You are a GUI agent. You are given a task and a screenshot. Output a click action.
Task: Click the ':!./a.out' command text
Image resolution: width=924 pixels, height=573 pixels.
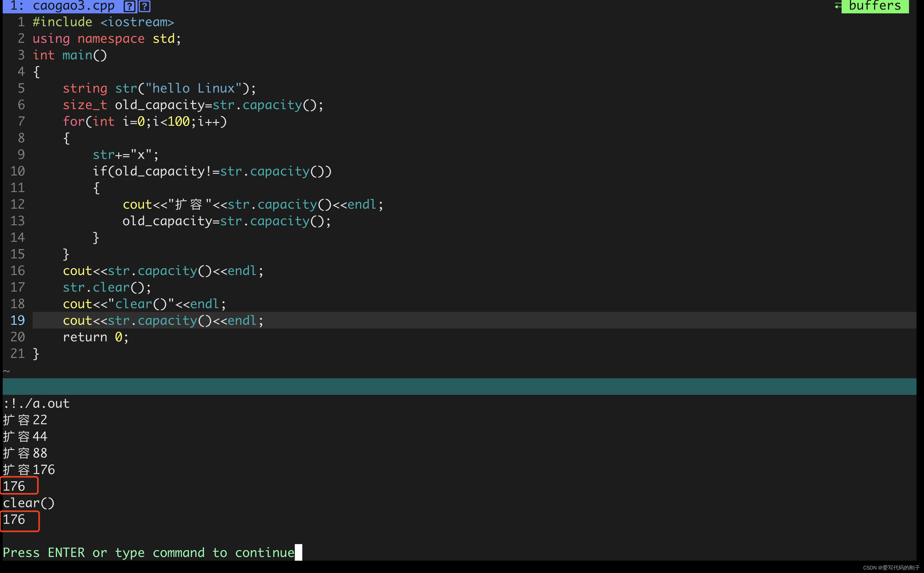pyautogui.click(x=36, y=404)
